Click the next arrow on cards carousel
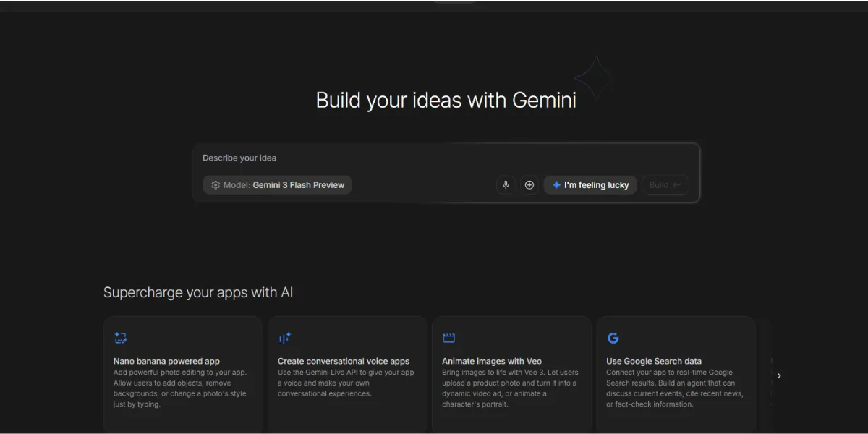Image resolution: width=868 pixels, height=434 pixels. [779, 375]
